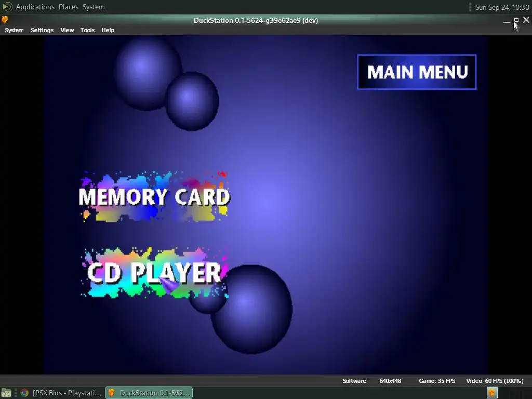Open the Applications menu in top panel
This screenshot has width=532, height=399.
pos(35,7)
